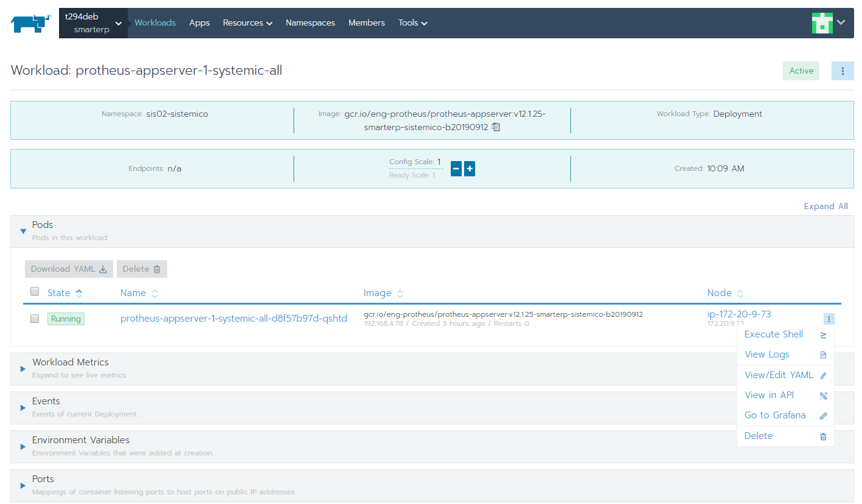Go to the Workloads tab

[155, 23]
